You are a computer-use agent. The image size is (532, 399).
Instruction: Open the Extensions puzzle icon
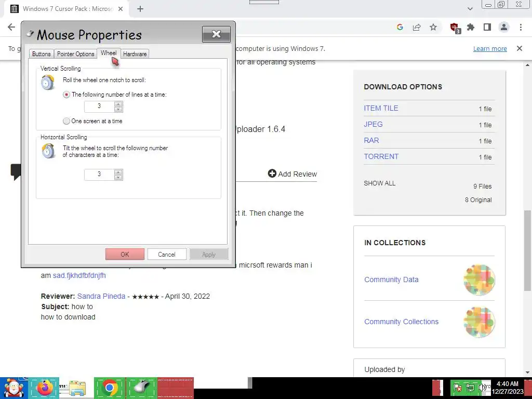pyautogui.click(x=471, y=27)
